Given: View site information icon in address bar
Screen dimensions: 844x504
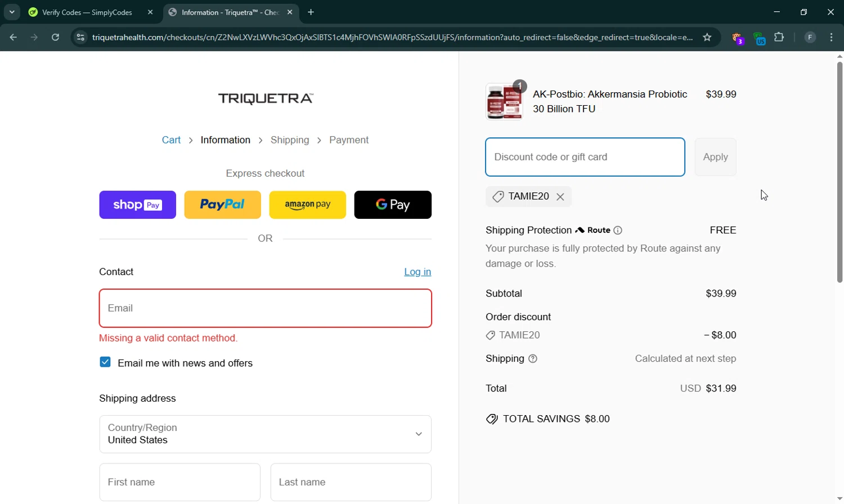Looking at the screenshot, I should [x=80, y=37].
